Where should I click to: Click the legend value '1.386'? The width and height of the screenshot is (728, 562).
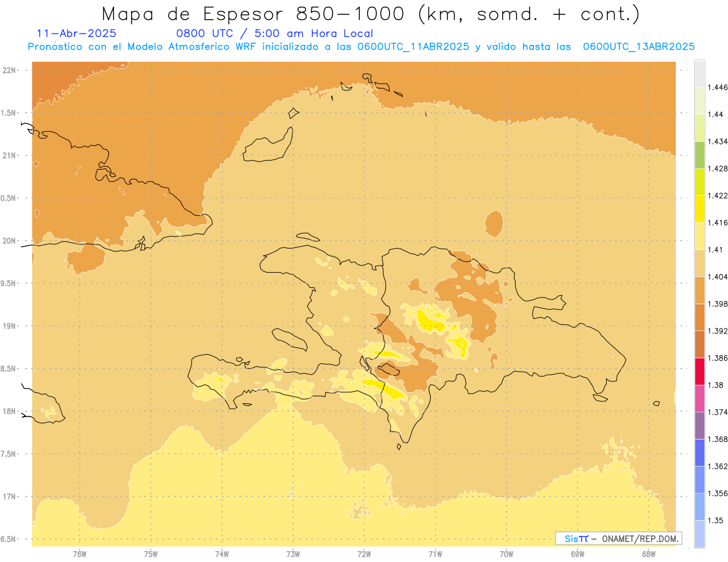tap(718, 358)
